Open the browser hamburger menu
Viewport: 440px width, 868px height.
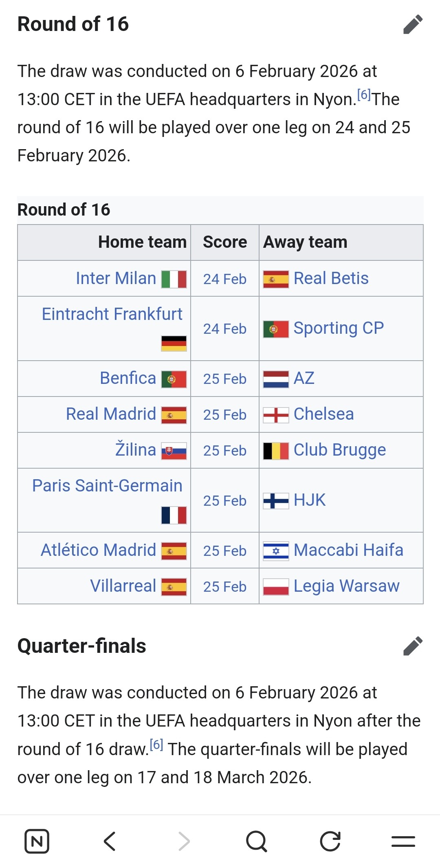[x=403, y=841]
